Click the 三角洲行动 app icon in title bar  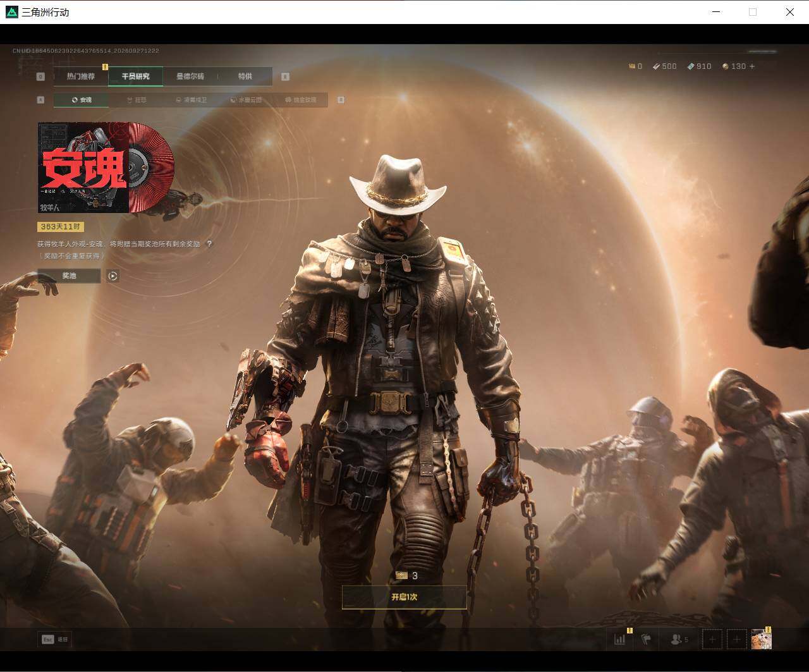pos(11,12)
